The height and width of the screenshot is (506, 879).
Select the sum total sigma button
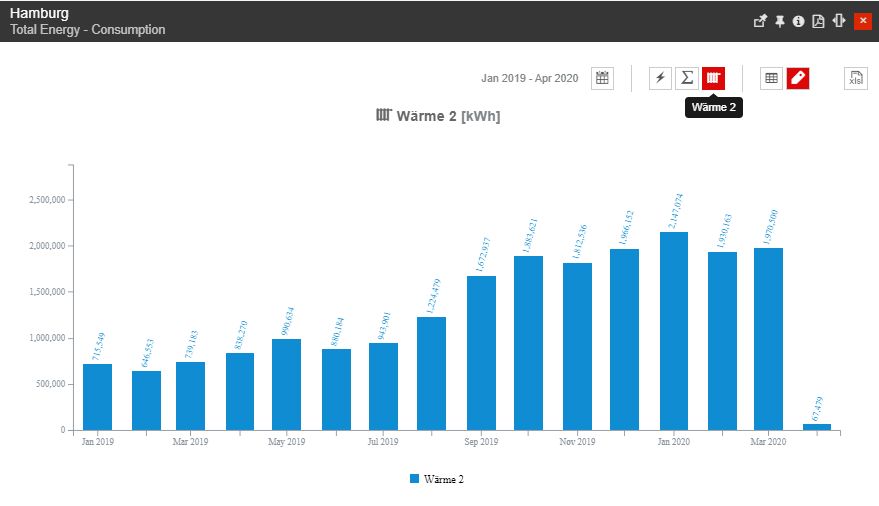click(x=686, y=78)
